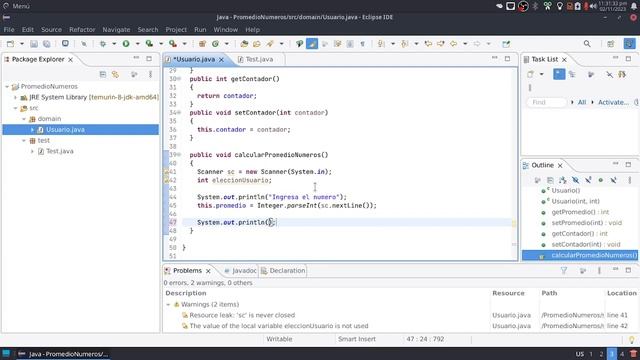This screenshot has height=360, width=640.
Task: Click the green Run button in toolbar
Action: click(x=126, y=44)
